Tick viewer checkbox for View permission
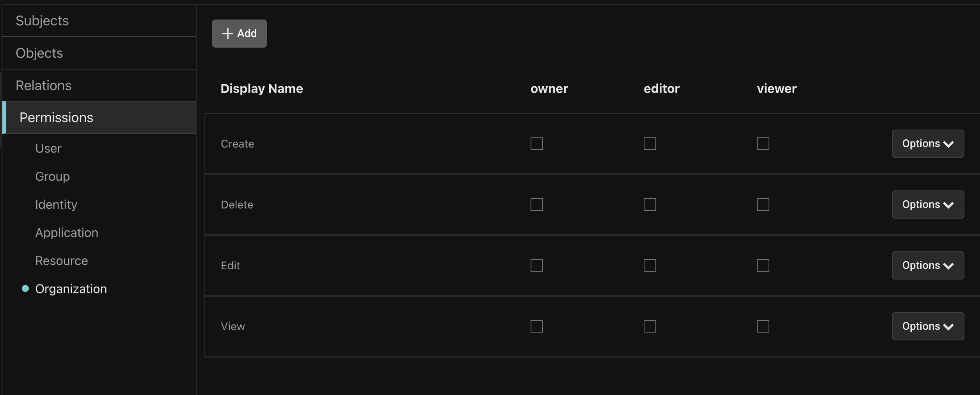 click(x=763, y=326)
